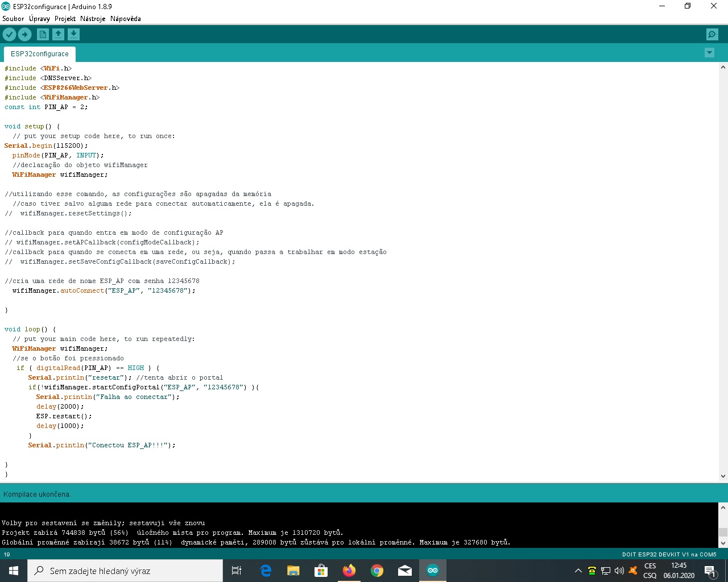Expand the tab options dropdown arrow
The width and height of the screenshot is (728, 582).
(709, 53)
